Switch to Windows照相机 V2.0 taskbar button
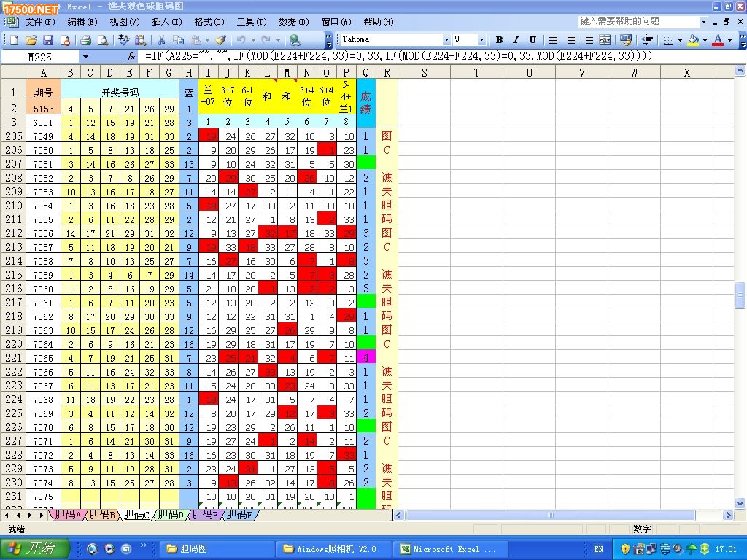The image size is (747, 560). [334, 549]
